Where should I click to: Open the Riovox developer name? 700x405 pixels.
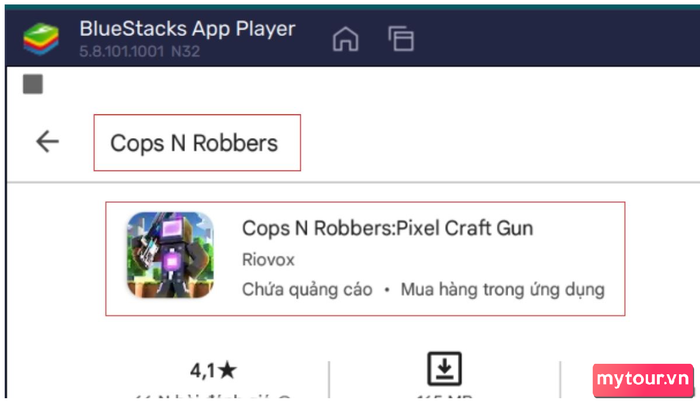click(268, 260)
